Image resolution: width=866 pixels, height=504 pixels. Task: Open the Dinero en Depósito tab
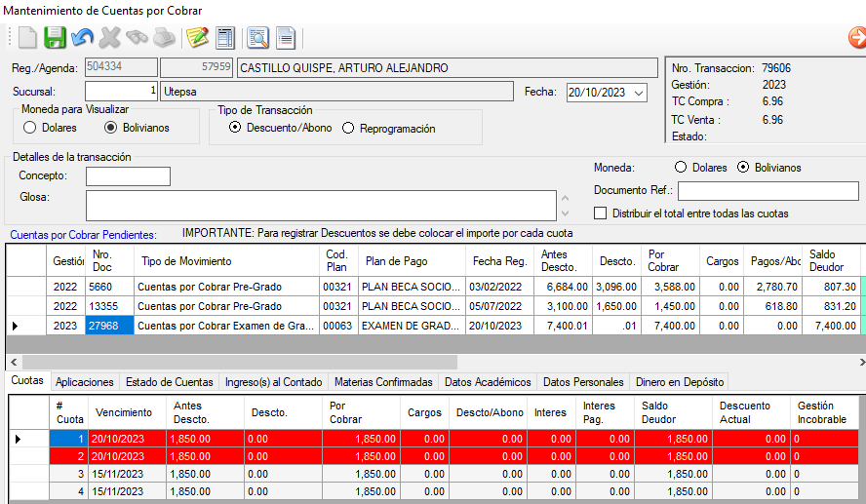click(x=680, y=382)
